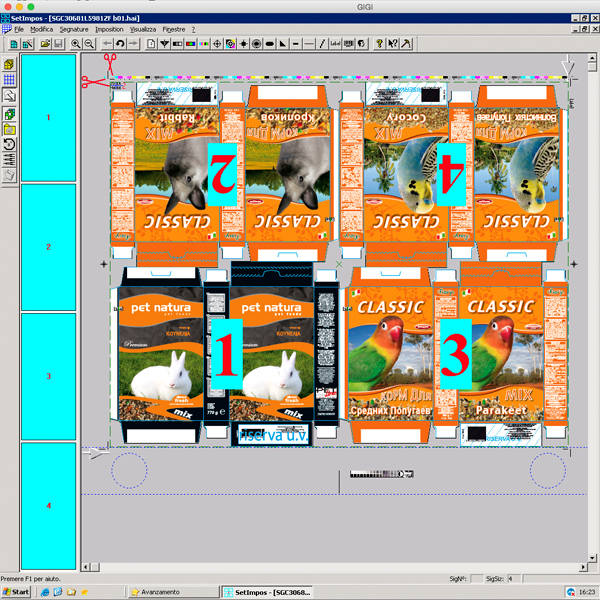Select the crosshair register mark icon
The image size is (600, 600).
(x=217, y=44)
